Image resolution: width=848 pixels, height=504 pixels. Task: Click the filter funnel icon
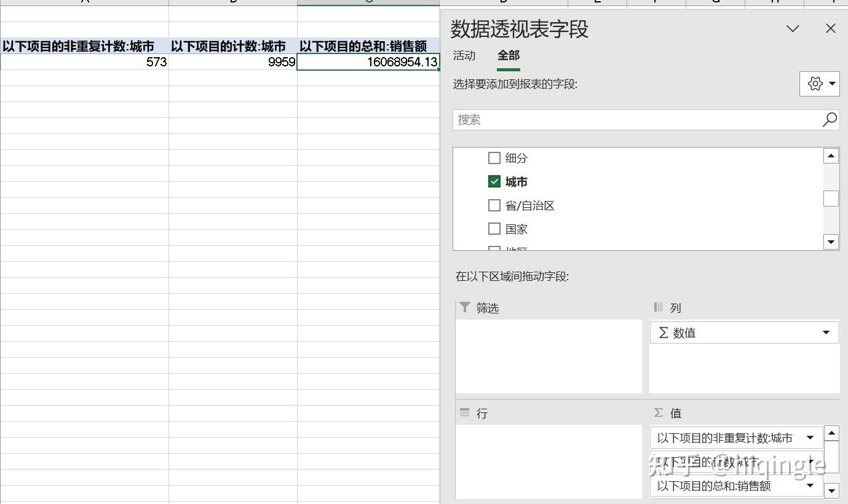click(x=465, y=307)
